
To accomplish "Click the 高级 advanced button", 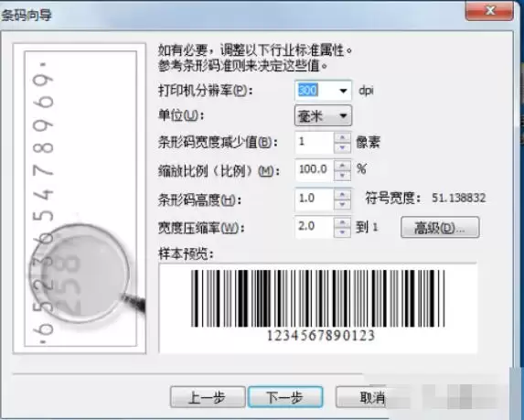I will pyautogui.click(x=440, y=228).
